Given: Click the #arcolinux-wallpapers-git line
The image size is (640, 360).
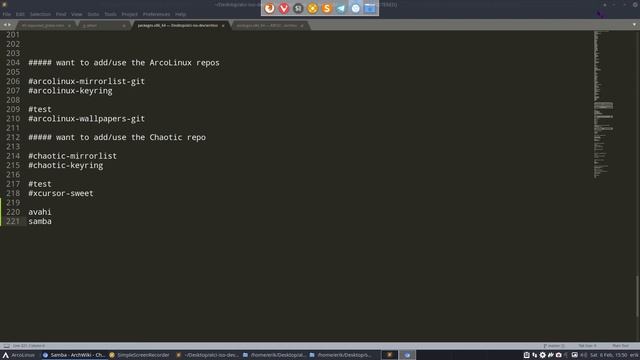Looking at the screenshot, I should tap(87, 119).
